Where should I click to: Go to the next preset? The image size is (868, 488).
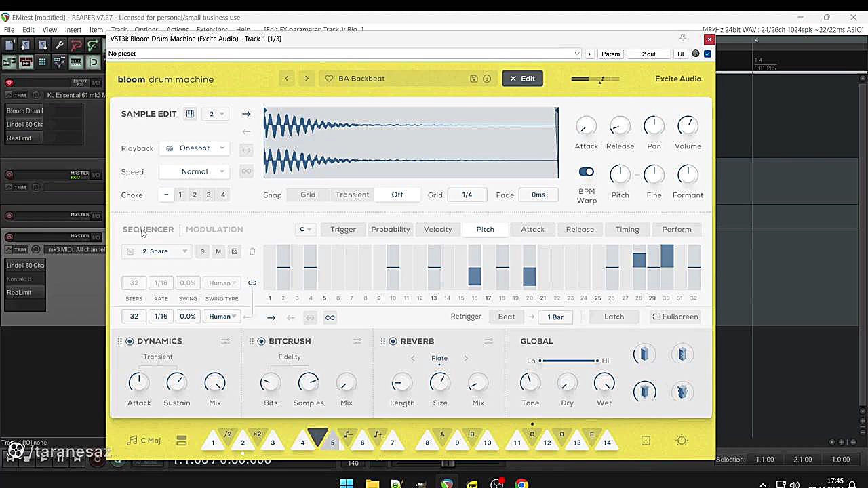coord(307,79)
